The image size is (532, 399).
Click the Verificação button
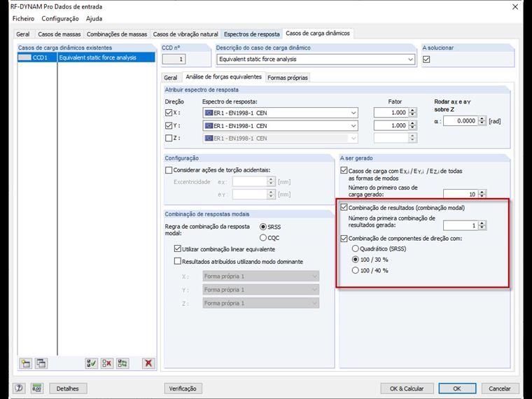pos(183,388)
